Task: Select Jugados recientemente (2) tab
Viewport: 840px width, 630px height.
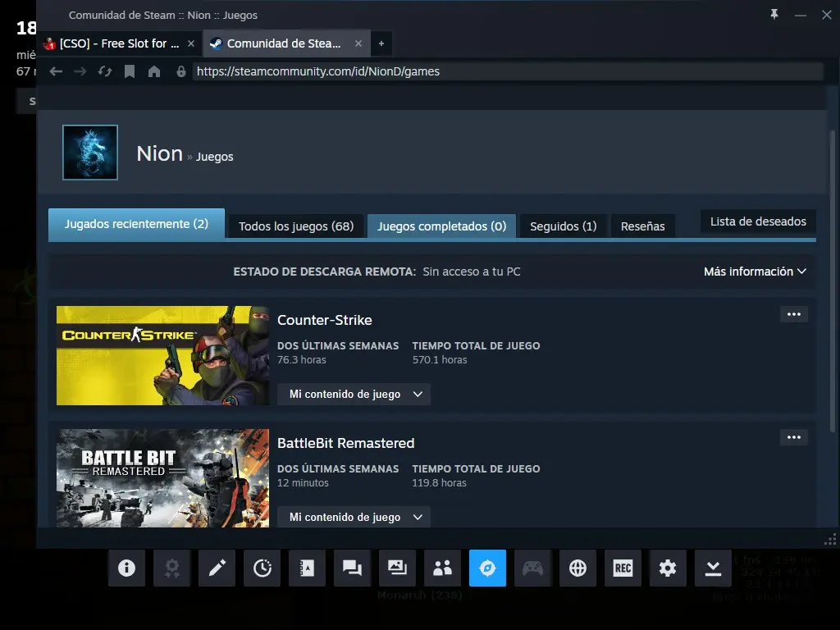Action: (137, 225)
